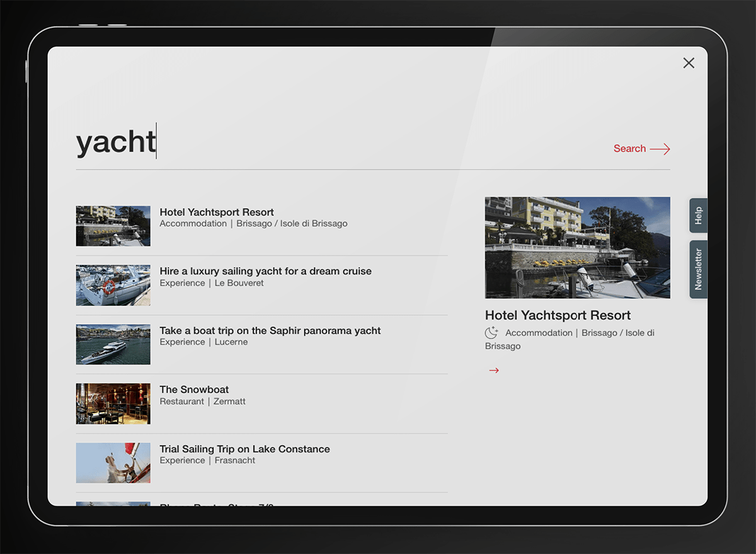Click the red arrow next to Search
Screen dimensions: 756x554
coord(660,149)
